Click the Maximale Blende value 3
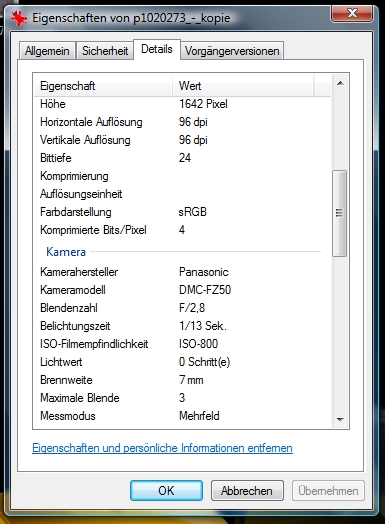The width and height of the screenshot is (385, 524). click(182, 398)
